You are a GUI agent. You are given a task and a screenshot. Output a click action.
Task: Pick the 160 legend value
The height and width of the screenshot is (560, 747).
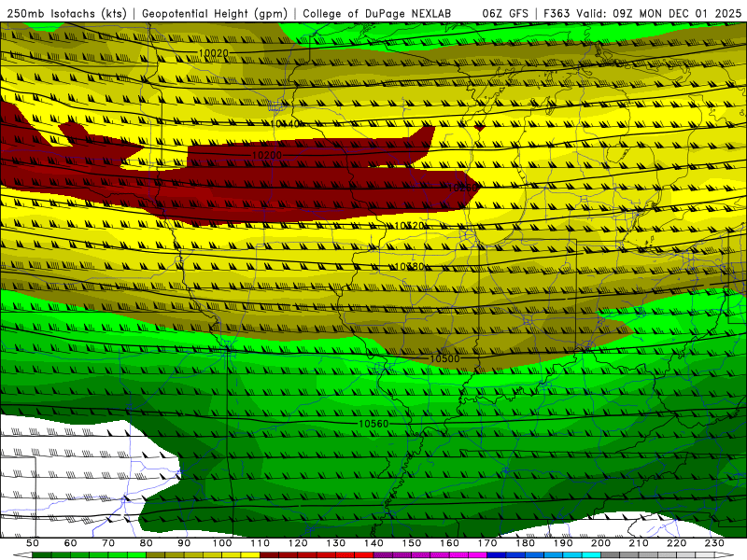pyautogui.click(x=449, y=543)
